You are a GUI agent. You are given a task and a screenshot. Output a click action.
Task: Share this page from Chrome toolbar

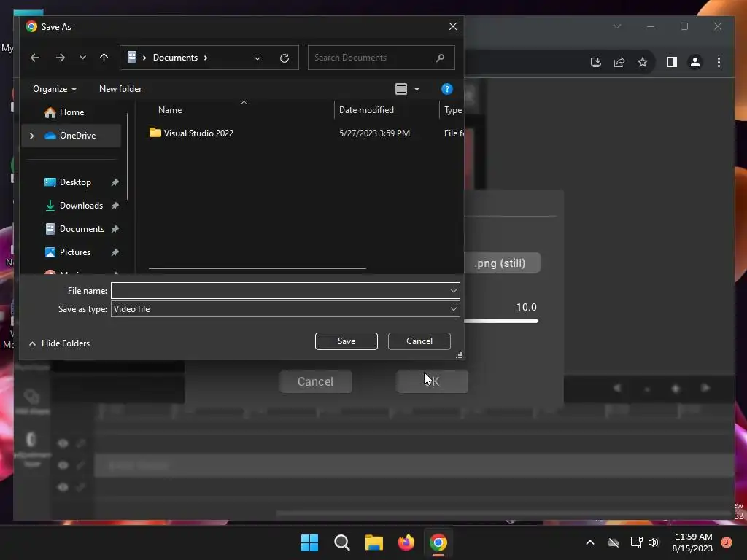coord(619,62)
